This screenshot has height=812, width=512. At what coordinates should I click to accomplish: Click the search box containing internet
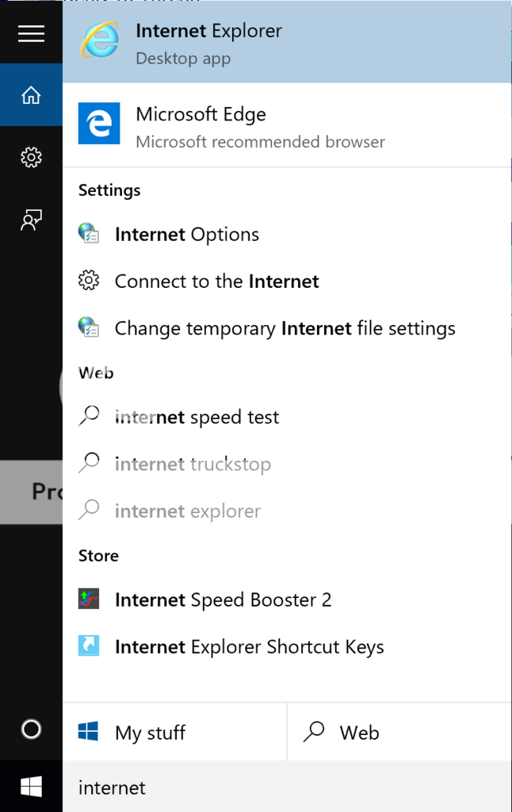pos(287,787)
